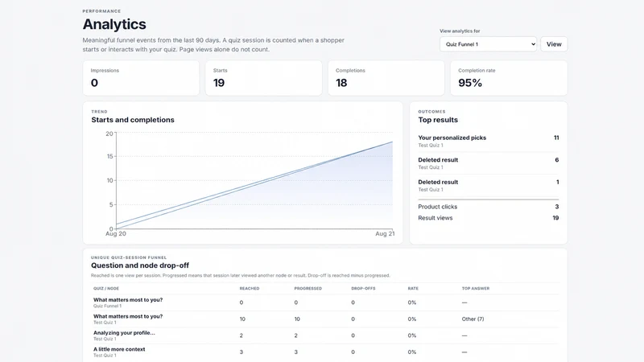
Task: Click the 95% completion rate value
Action: pos(470,83)
